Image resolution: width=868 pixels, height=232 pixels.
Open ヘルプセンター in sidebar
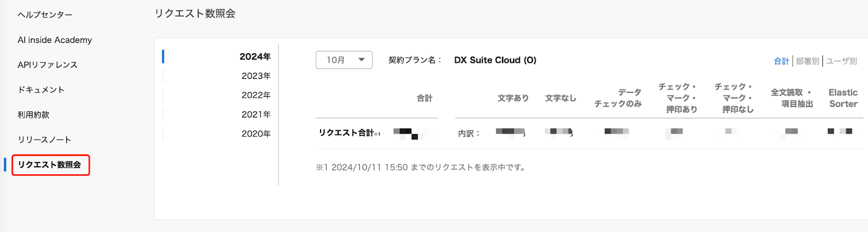pos(45,15)
